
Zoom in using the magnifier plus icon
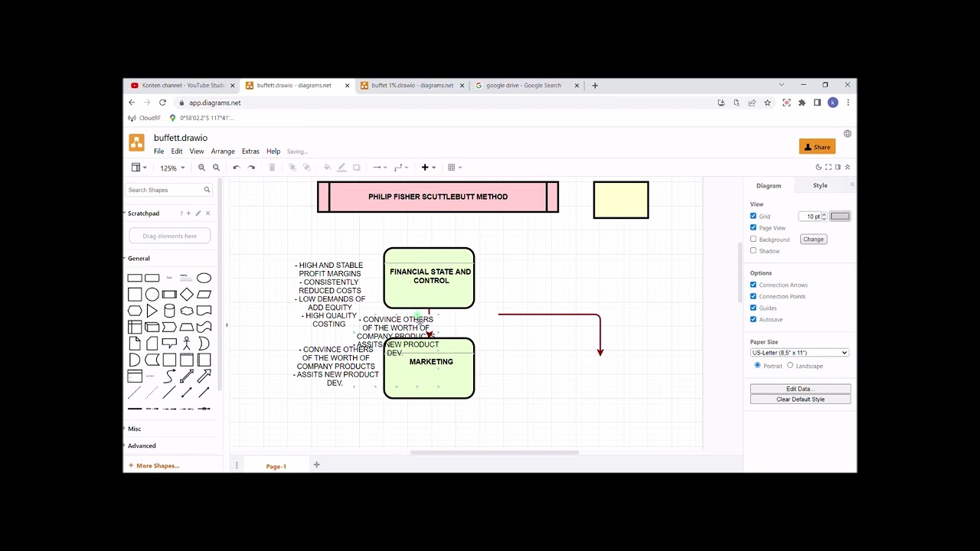tap(201, 168)
